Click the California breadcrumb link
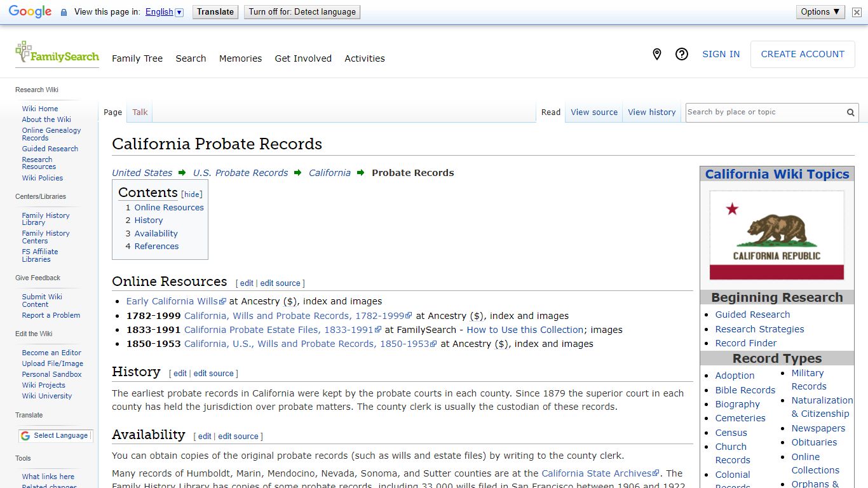Viewport: 868px width, 488px height. tap(330, 173)
